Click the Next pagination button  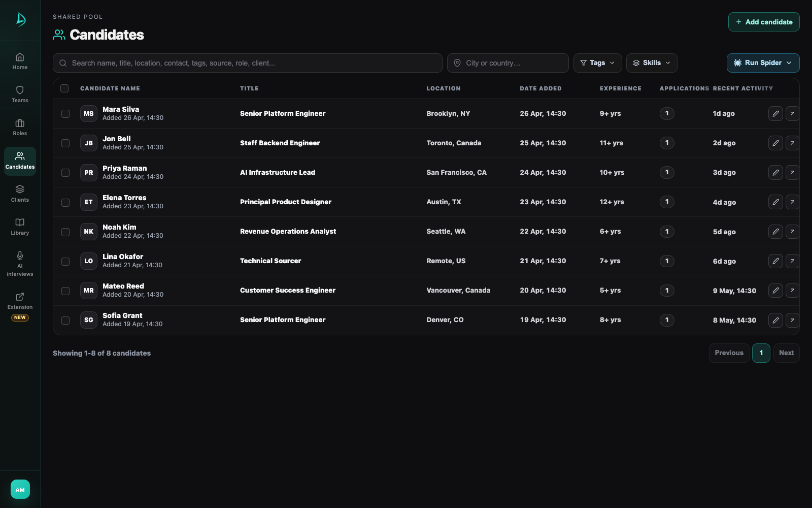[x=786, y=353]
